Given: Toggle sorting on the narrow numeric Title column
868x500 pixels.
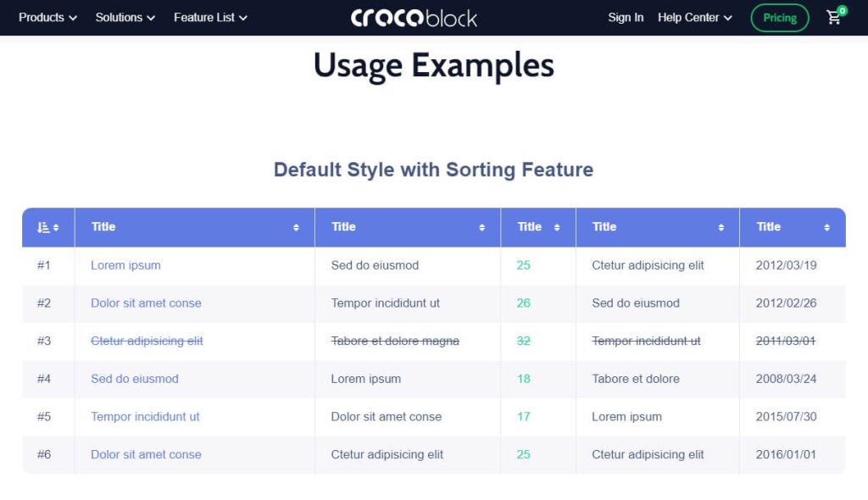Looking at the screenshot, I should [x=557, y=227].
